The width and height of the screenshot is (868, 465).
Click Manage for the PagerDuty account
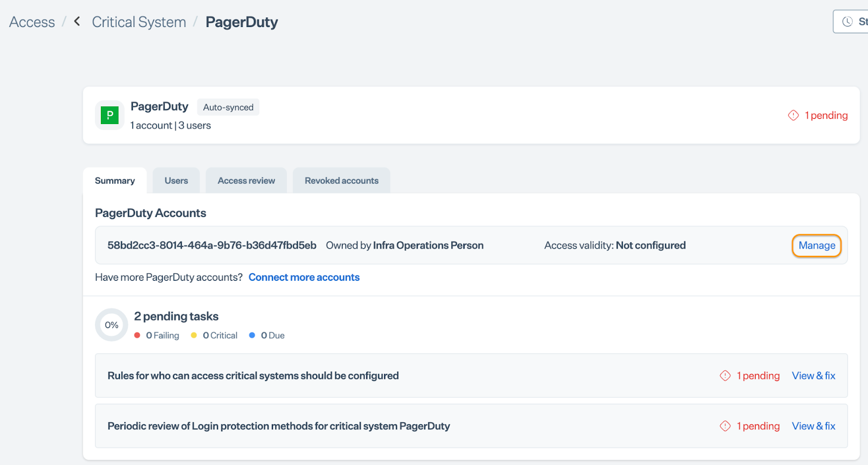coord(816,246)
